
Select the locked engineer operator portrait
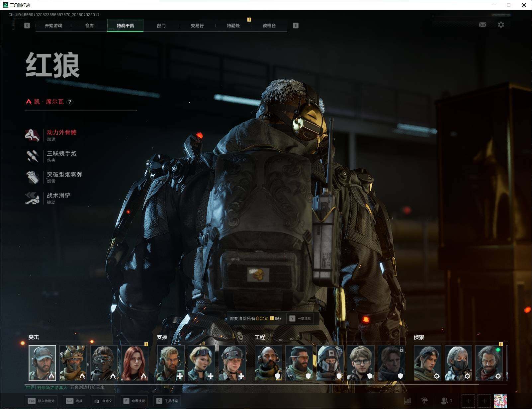(x=392, y=363)
